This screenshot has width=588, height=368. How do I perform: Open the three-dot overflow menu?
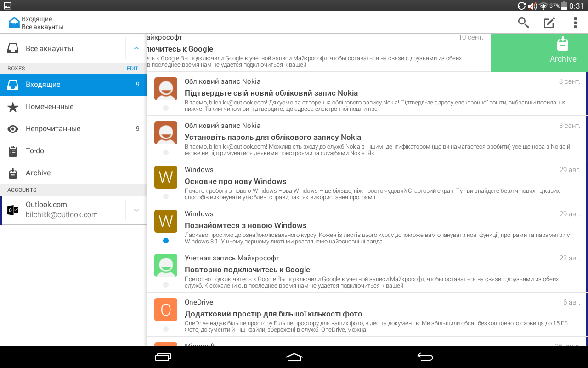point(575,23)
